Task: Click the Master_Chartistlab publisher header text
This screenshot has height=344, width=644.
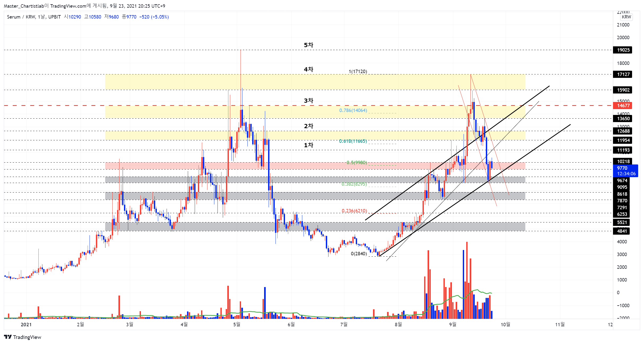Action: (x=85, y=6)
